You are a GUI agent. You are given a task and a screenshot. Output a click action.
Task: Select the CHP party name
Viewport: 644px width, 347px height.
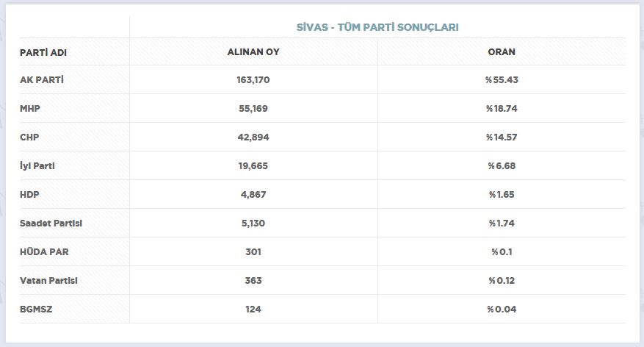point(30,137)
